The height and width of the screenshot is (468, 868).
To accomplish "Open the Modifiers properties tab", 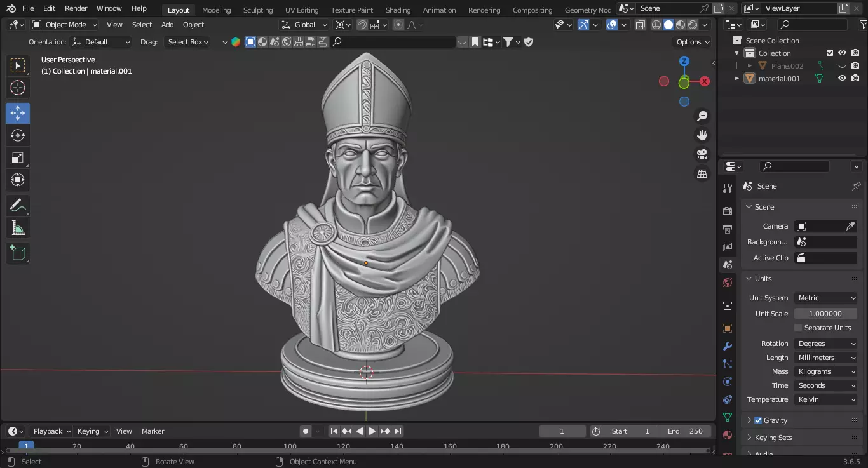I will [x=728, y=346].
